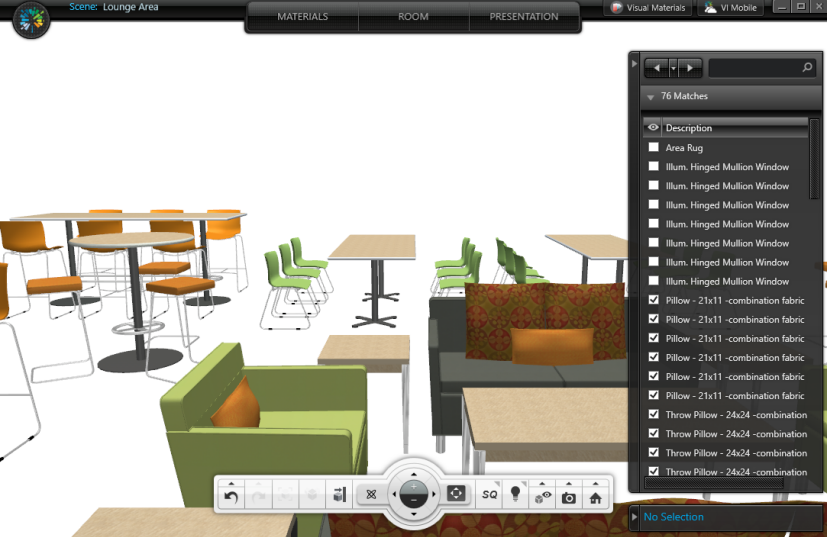The height and width of the screenshot is (537, 827).
Task: Open VI Mobile
Action: (x=730, y=8)
